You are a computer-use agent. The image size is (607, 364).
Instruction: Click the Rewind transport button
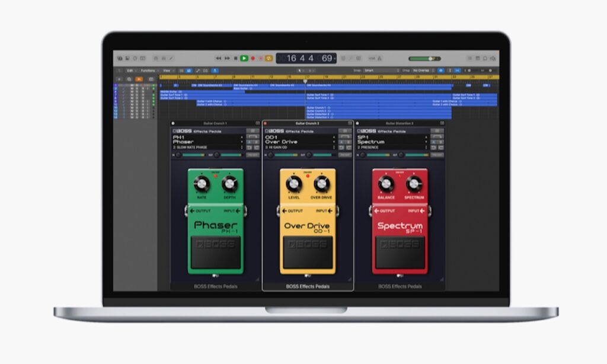pos(219,58)
